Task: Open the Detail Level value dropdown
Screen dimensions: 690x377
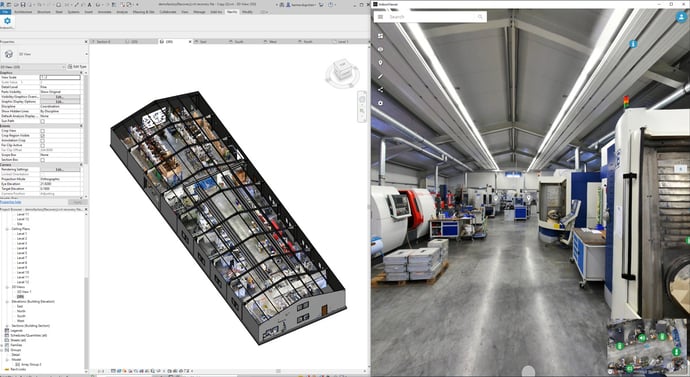Action: click(60, 87)
